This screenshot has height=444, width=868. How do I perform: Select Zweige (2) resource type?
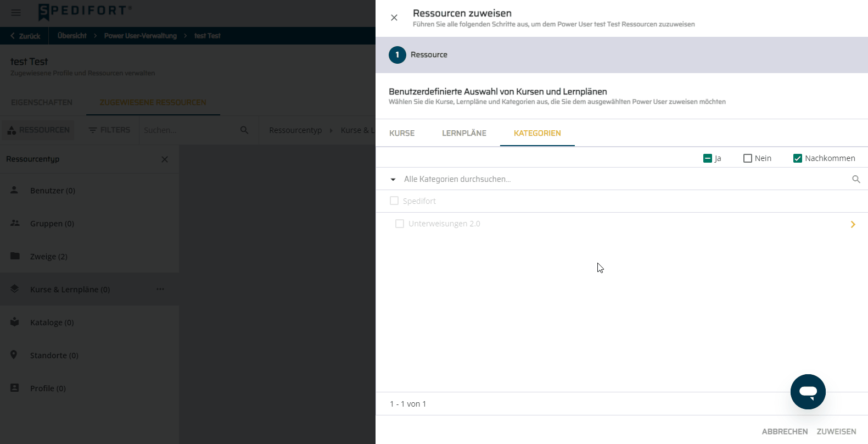[89, 256]
